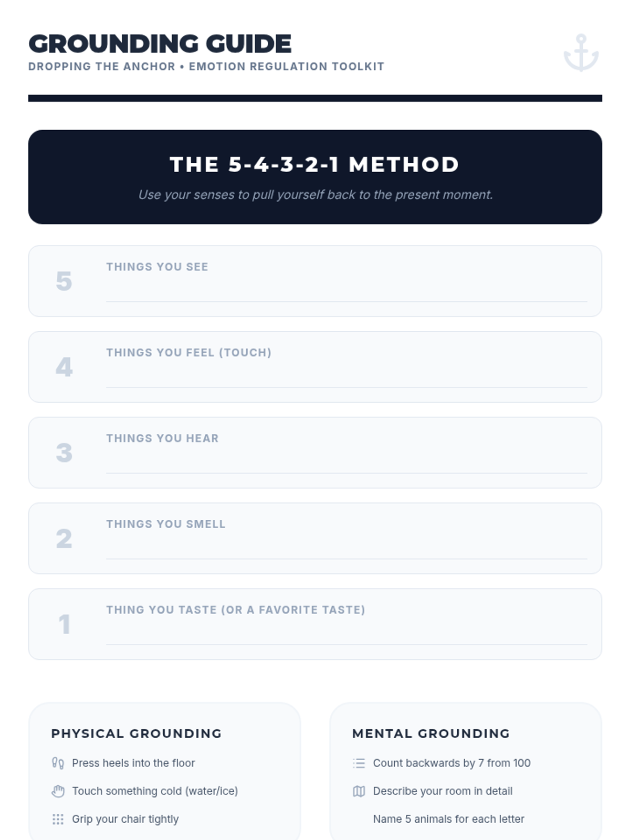Fill in the Things You Smell line

[x=346, y=548]
